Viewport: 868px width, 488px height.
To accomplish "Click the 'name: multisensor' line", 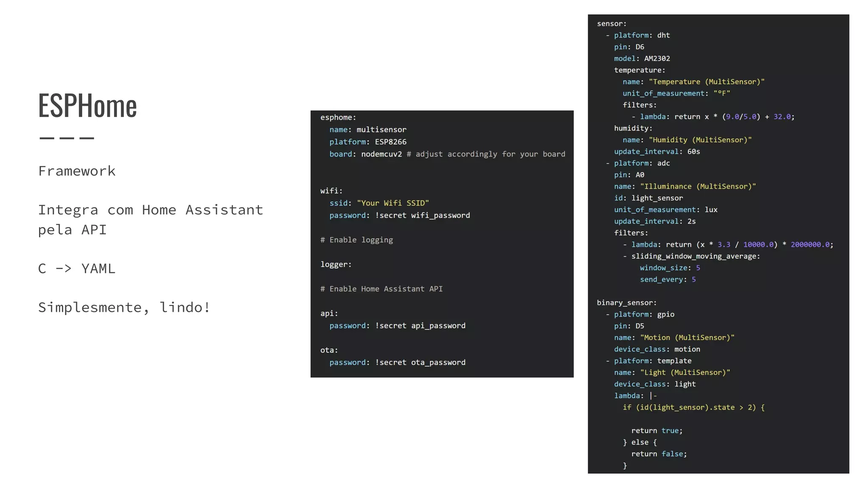I will click(x=368, y=130).
